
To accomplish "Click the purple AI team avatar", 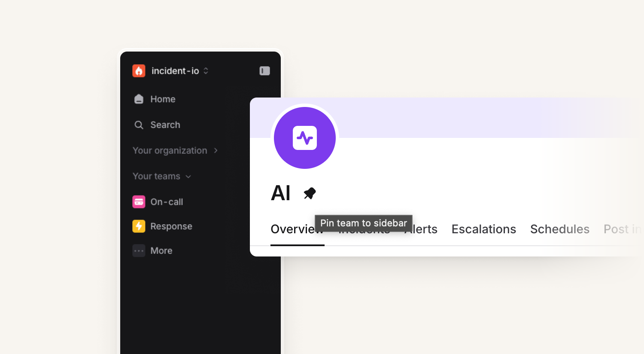I will tap(305, 138).
